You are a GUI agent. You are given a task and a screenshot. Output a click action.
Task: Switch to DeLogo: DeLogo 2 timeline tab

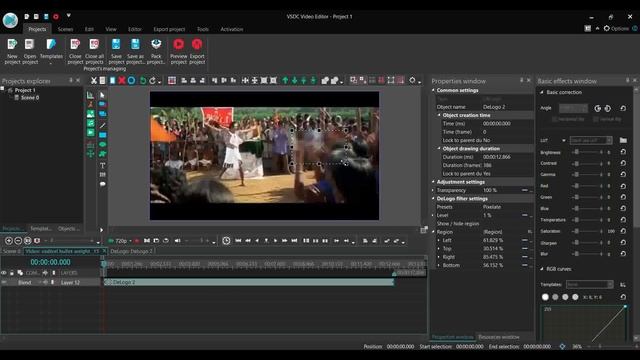pyautogui.click(x=131, y=251)
